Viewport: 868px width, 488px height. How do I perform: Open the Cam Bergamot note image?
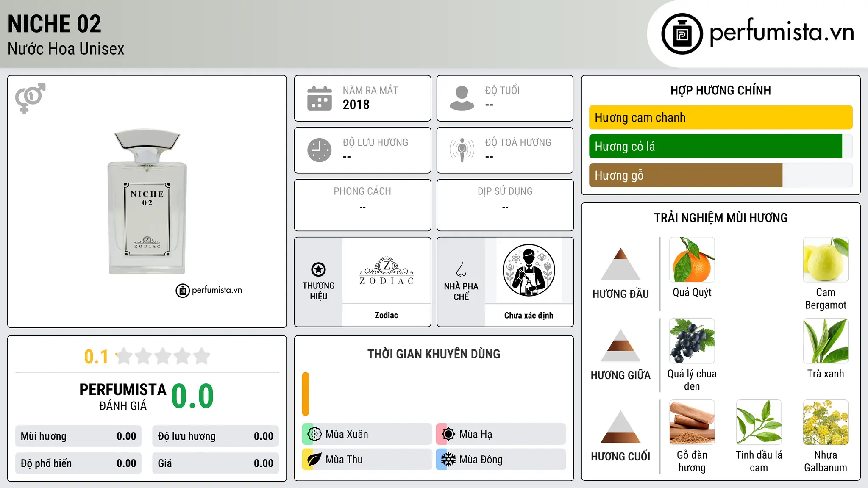click(826, 260)
